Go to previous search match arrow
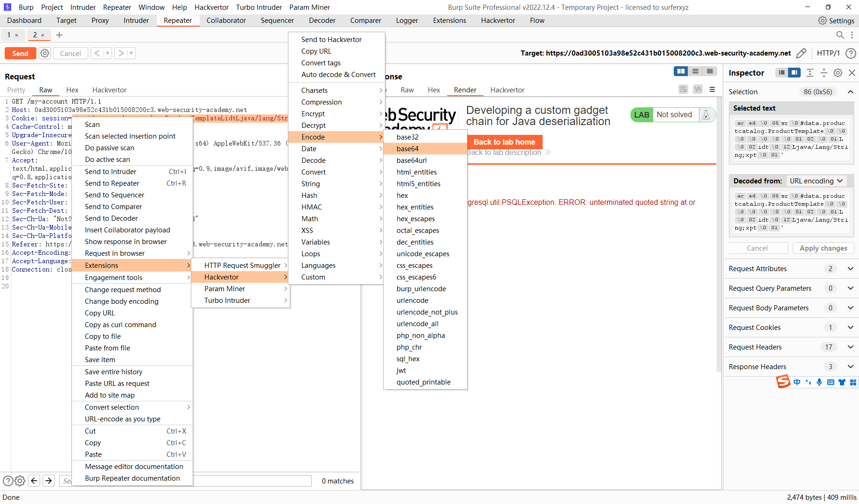The width and height of the screenshot is (859, 504). coord(34,481)
